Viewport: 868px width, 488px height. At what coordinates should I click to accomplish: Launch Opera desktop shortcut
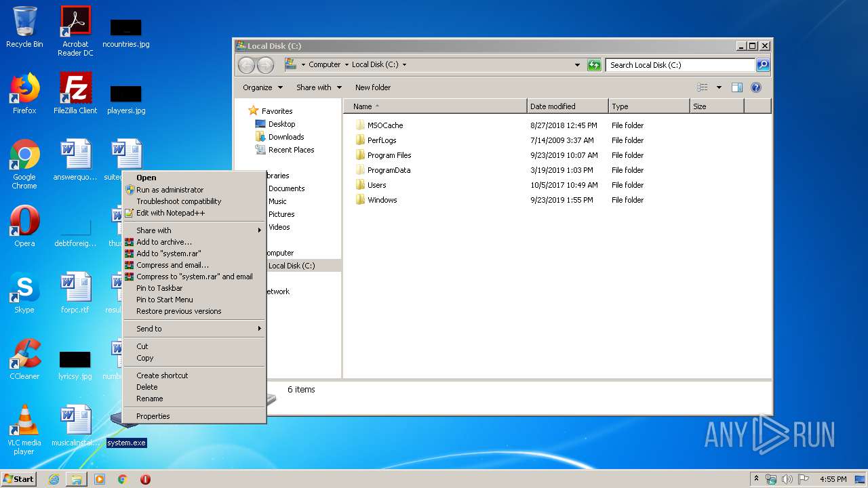click(x=24, y=226)
